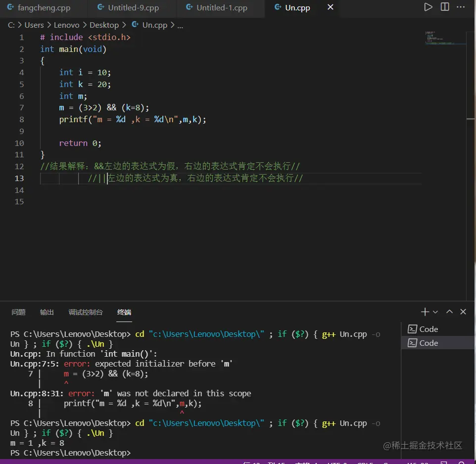Click the 'm = (3>2) && (k=8);' line
Image resolution: width=476 pixels, height=464 pixels.
(x=104, y=108)
